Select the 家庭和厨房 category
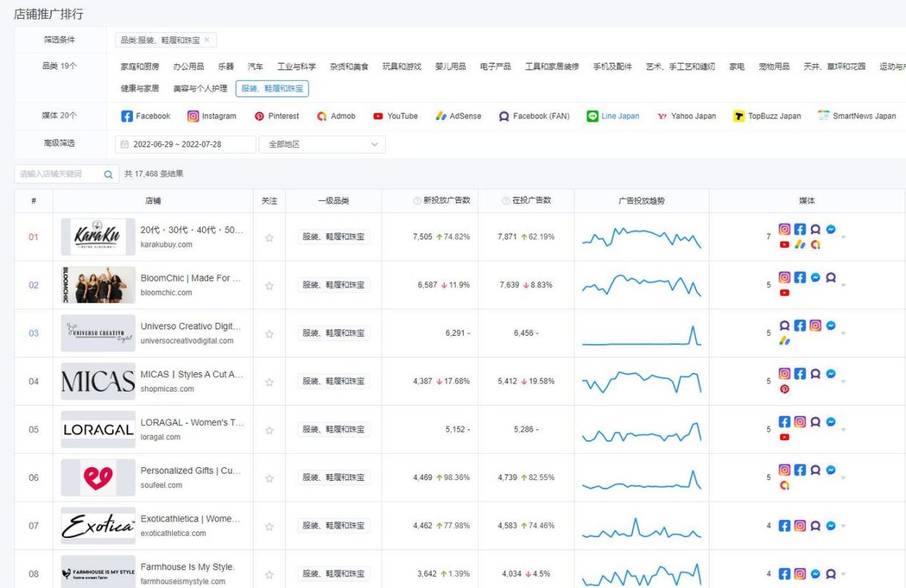This screenshot has height=588, width=906. pyautogui.click(x=140, y=66)
